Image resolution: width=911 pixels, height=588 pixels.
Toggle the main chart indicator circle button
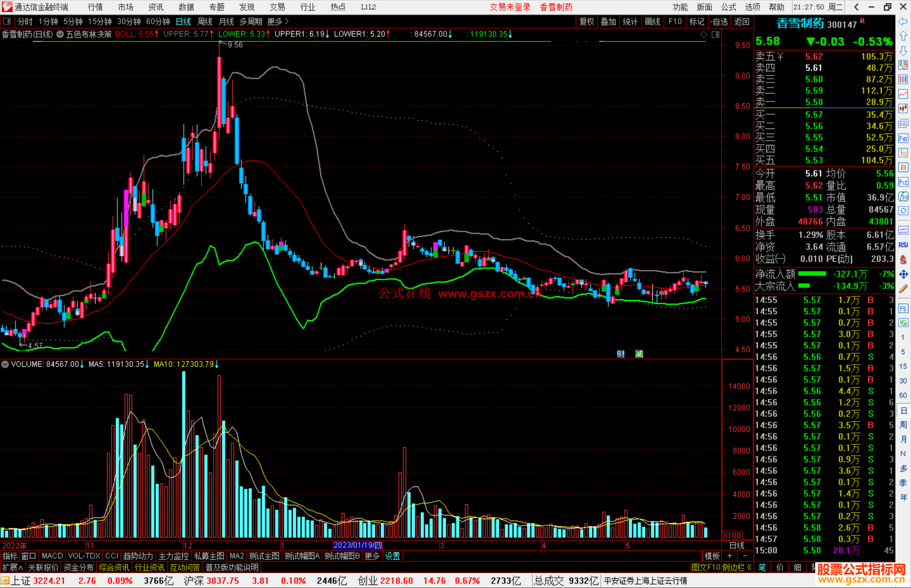point(60,34)
